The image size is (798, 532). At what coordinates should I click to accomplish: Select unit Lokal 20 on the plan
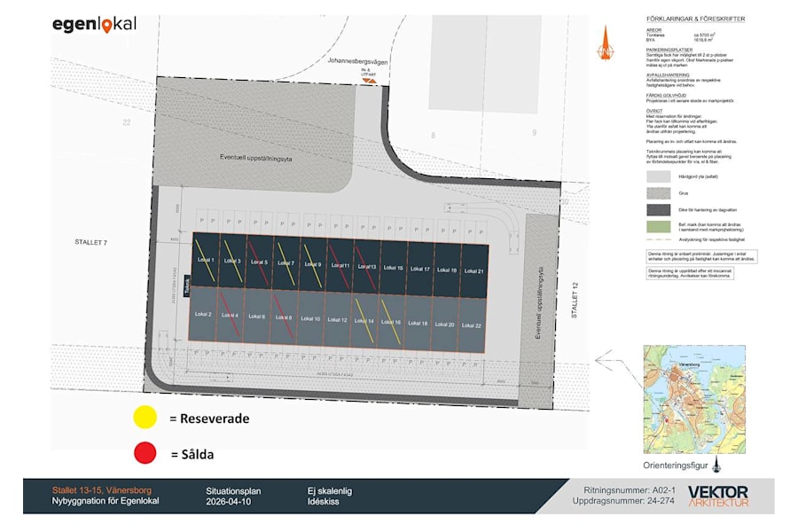pos(444,325)
